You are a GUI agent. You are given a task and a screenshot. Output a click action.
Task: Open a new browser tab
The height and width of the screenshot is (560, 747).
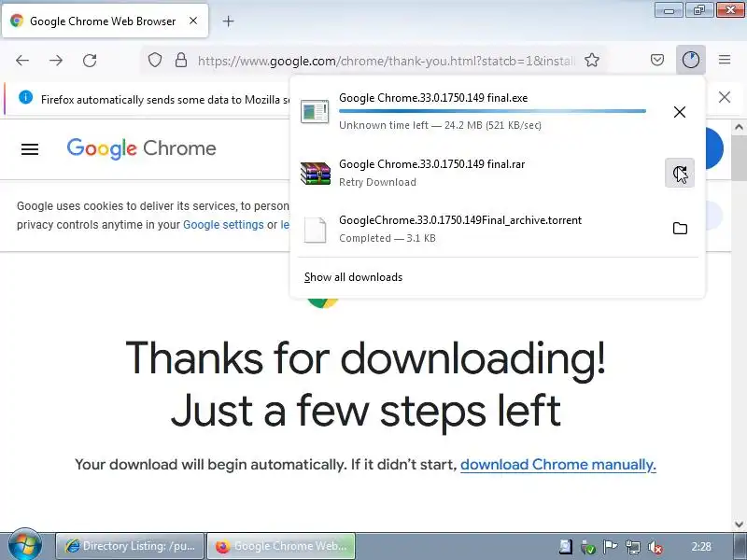point(228,21)
